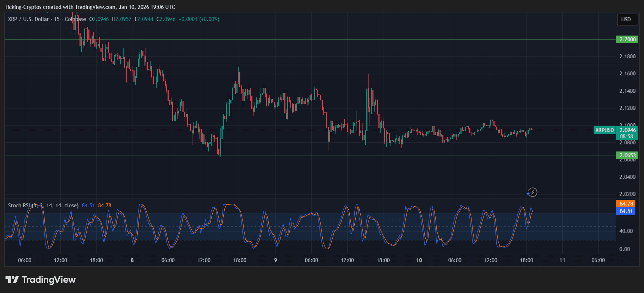Open the XRP / U.S. Dollar symbol title

point(28,19)
